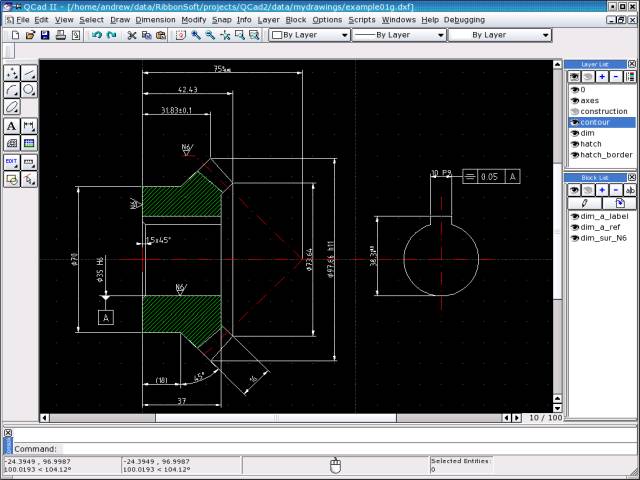Open the hatch tool icon
Image resolution: width=640 pixels, height=480 pixels.
(12, 143)
